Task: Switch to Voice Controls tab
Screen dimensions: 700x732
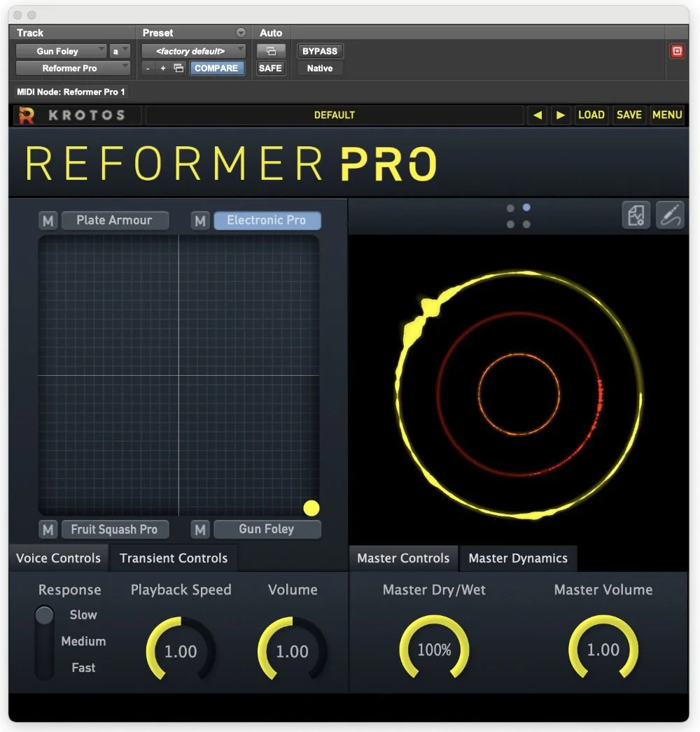Action: 58,558
